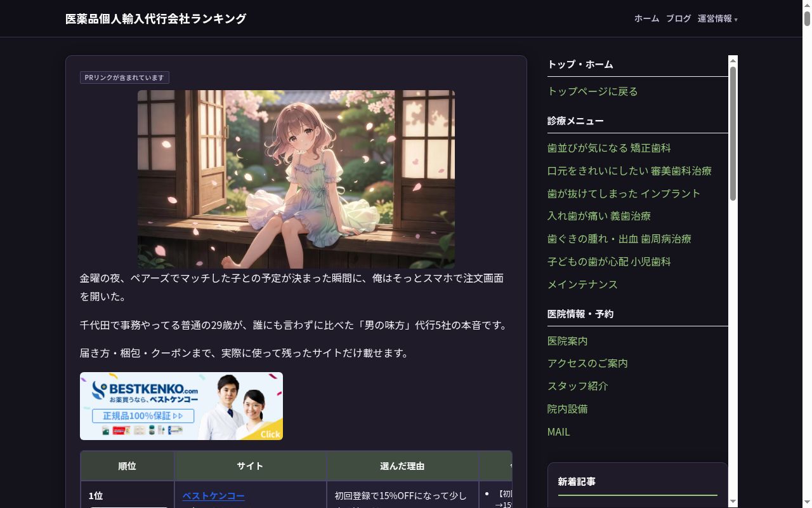
Task: Open MAIL sidebar link
Action: pos(559,432)
